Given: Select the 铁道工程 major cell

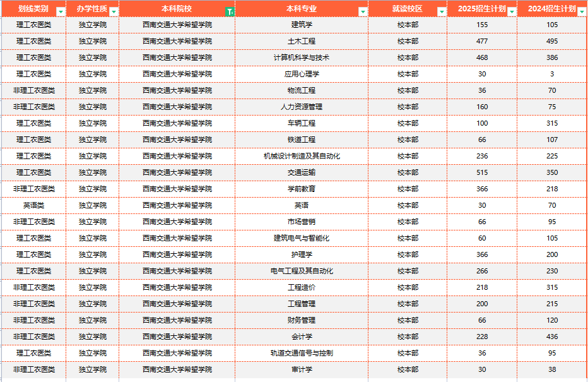Looking at the screenshot, I should coord(302,140).
